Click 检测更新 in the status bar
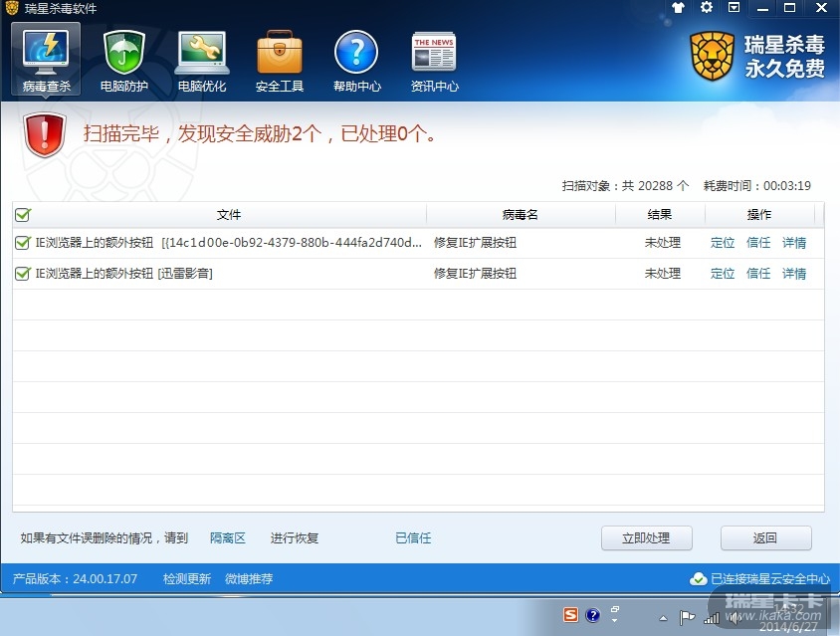This screenshot has width=840, height=636. pos(187,578)
